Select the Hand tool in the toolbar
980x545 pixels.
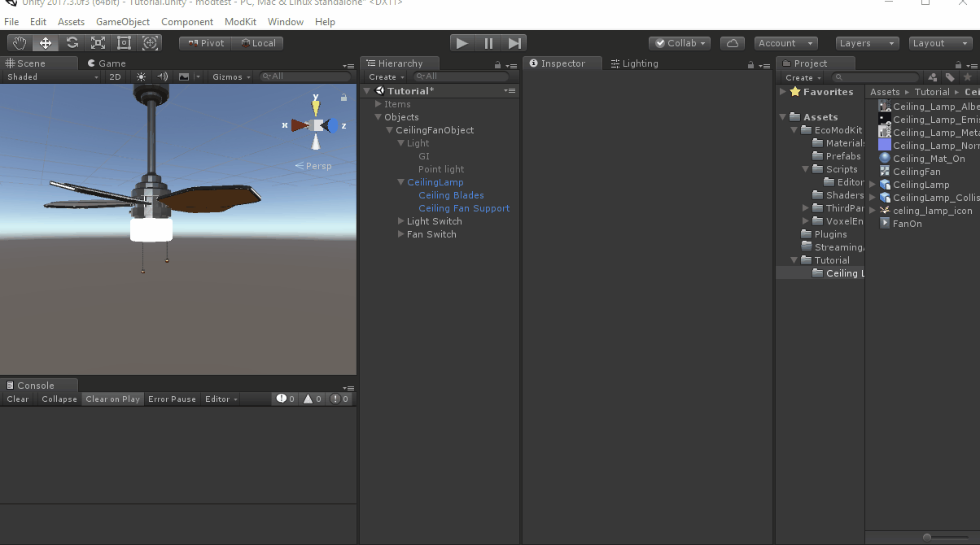click(20, 43)
